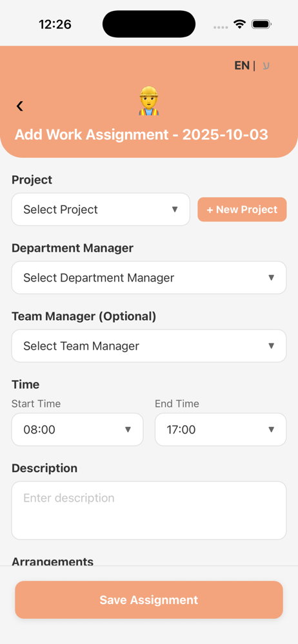Click the Team Manager dropdown triangle icon

click(272, 346)
